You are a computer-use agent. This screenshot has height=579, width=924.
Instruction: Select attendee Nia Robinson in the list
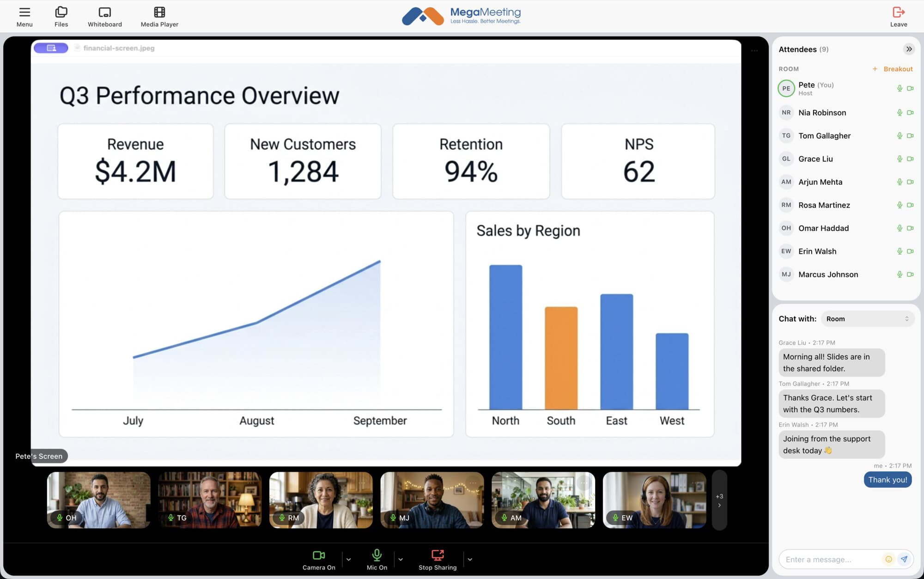click(x=845, y=112)
